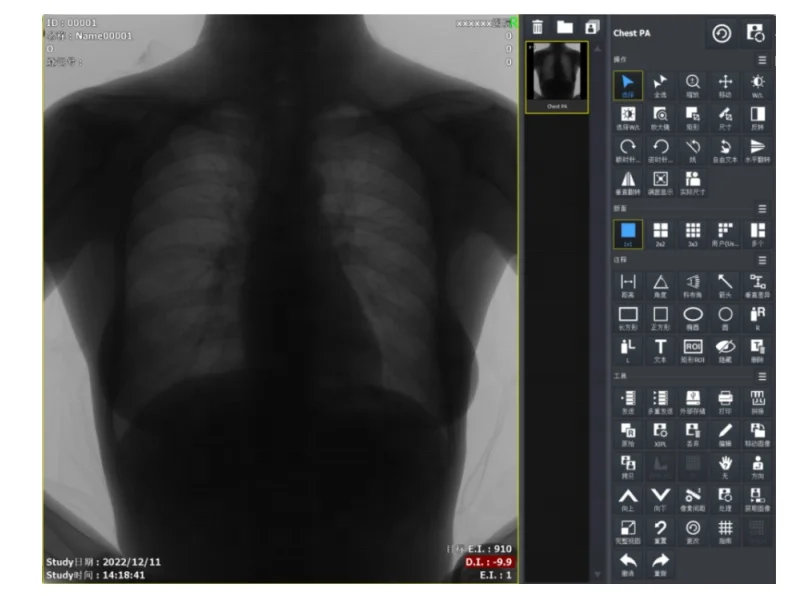Click the redo arrow icon

click(x=660, y=564)
